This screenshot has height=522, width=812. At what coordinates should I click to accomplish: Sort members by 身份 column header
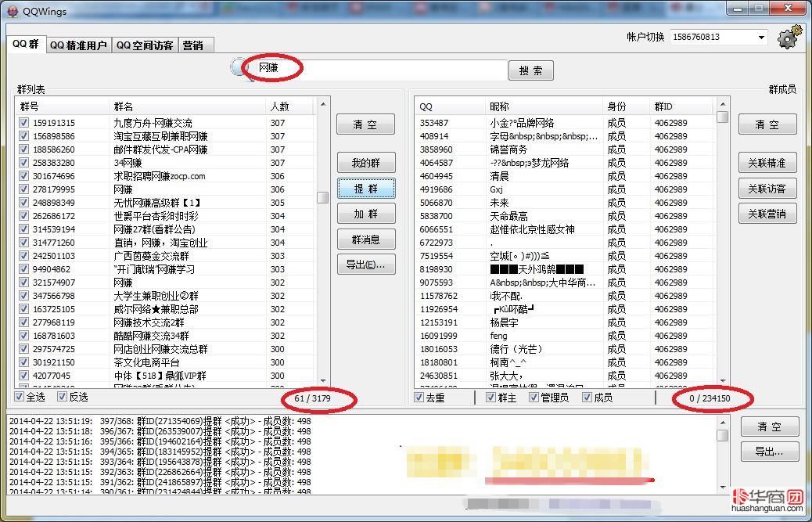coord(627,106)
